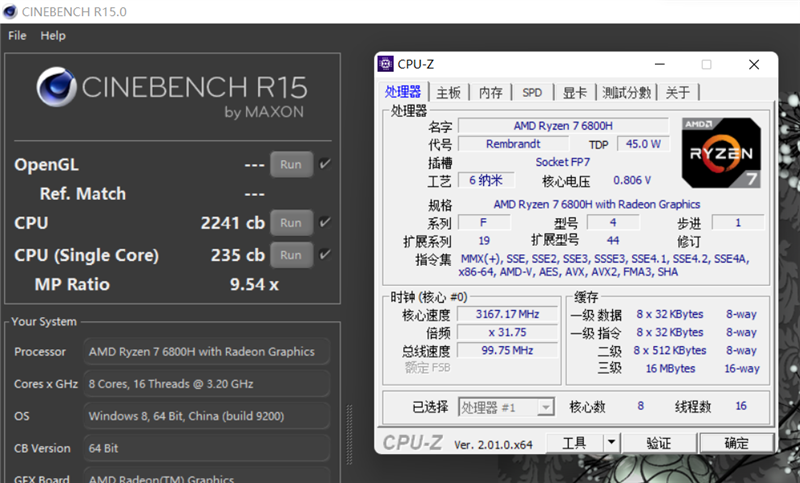Minimize the CPU-Z window
Image resolution: width=800 pixels, height=483 pixels.
click(660, 64)
